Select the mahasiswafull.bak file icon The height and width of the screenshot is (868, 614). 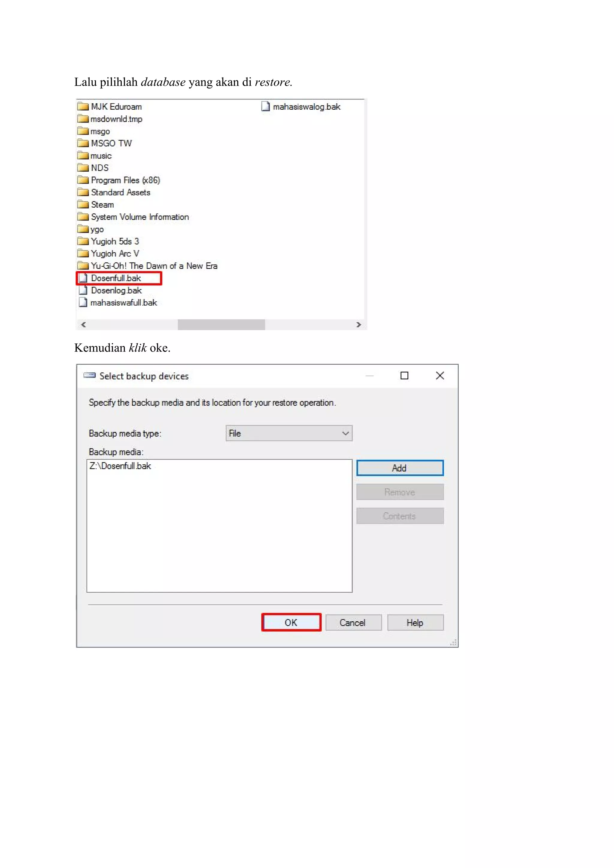[83, 302]
